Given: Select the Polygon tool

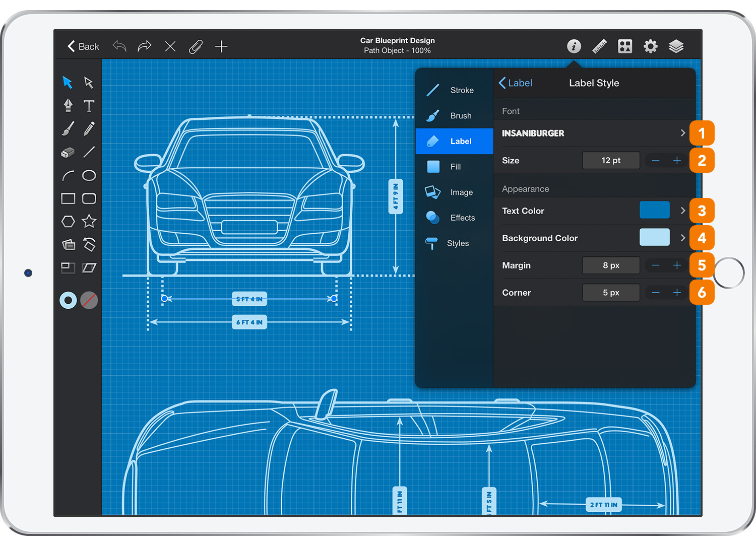Looking at the screenshot, I should point(68,221).
